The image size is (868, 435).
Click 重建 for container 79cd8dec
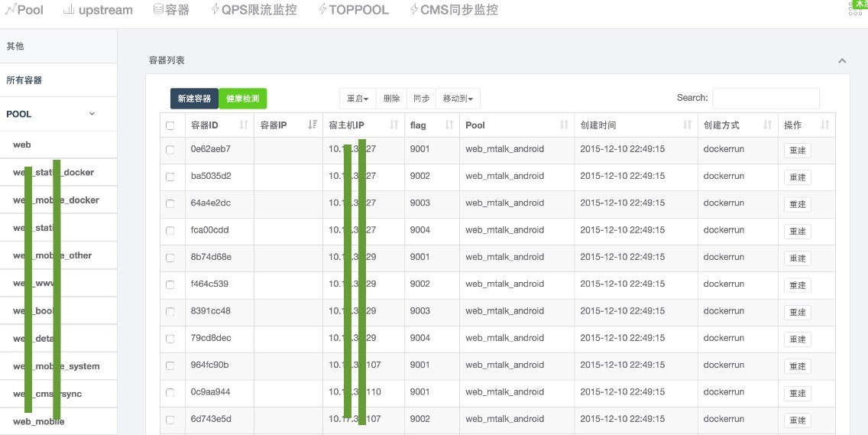(x=798, y=339)
